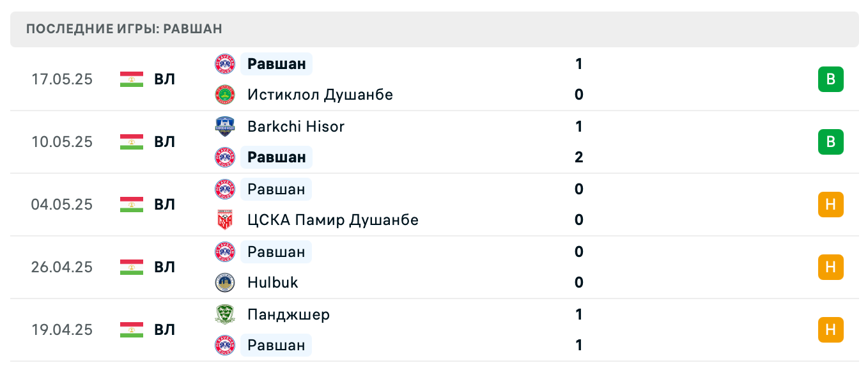Click the Н result badge beside Hulbuk match
Viewport: 868px width, 372px height.
[830, 267]
